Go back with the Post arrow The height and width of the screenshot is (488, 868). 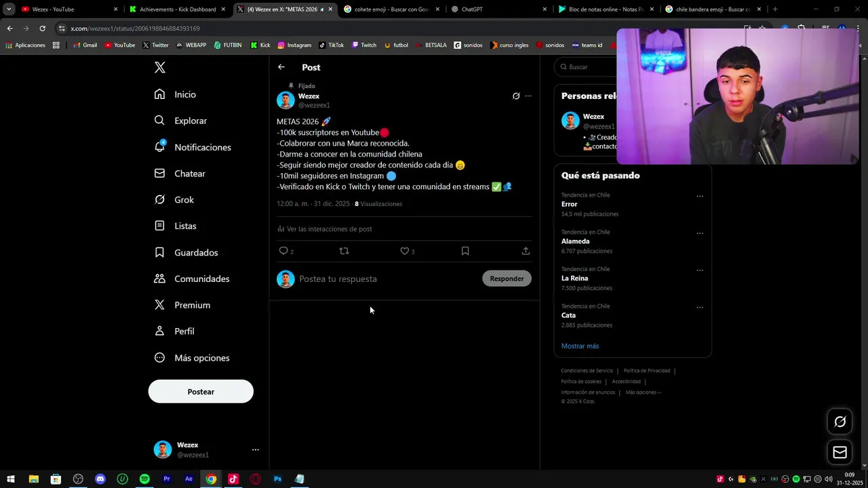tap(281, 67)
